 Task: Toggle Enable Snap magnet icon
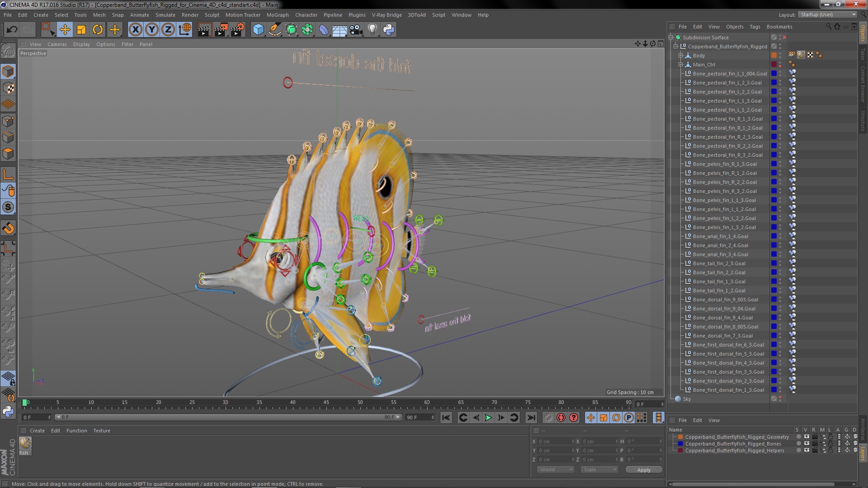(8, 228)
